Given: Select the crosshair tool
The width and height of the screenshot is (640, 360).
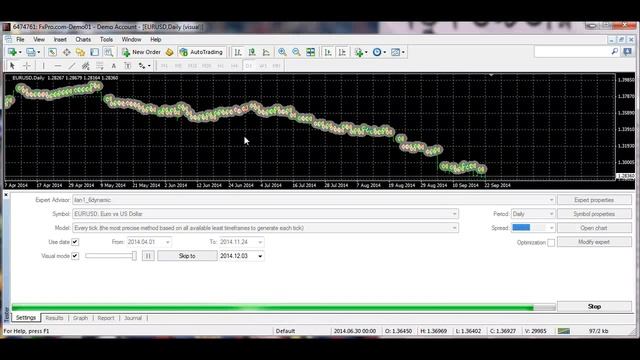Looking at the screenshot, I should (x=27, y=66).
